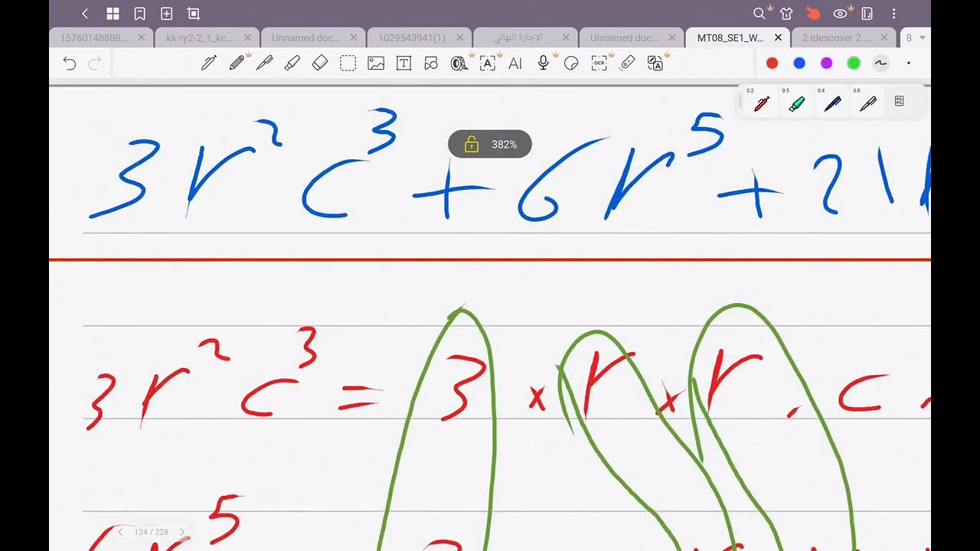The height and width of the screenshot is (551, 980).
Task: Select the crop tool in header
Action: click(x=194, y=14)
